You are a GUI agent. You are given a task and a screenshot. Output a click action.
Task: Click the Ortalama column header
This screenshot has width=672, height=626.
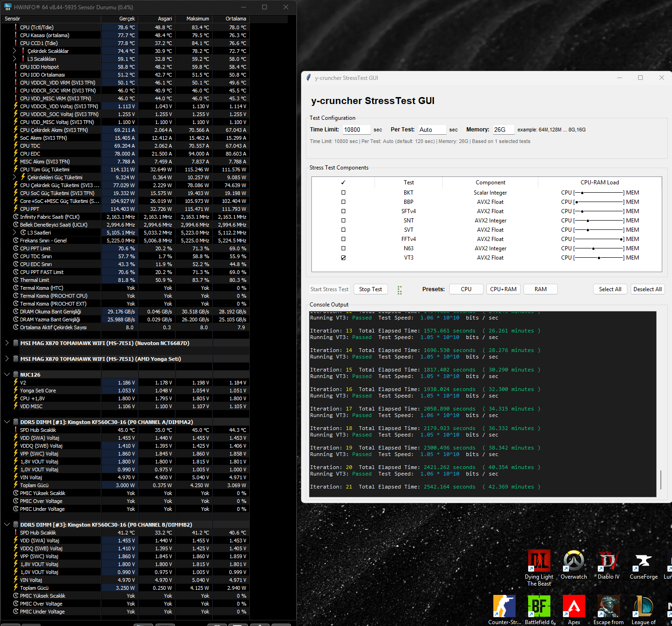click(231, 19)
